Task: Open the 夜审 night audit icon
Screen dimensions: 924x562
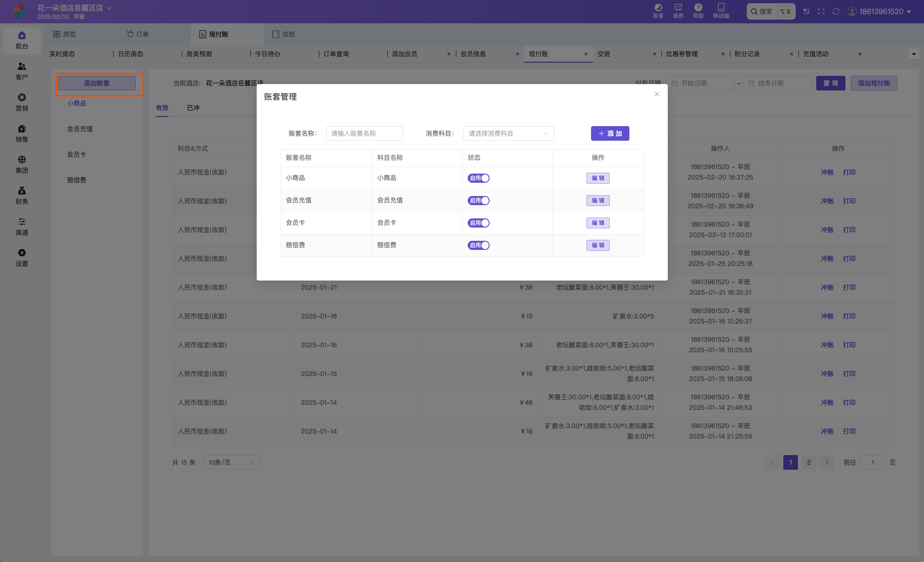Action: pyautogui.click(x=658, y=11)
